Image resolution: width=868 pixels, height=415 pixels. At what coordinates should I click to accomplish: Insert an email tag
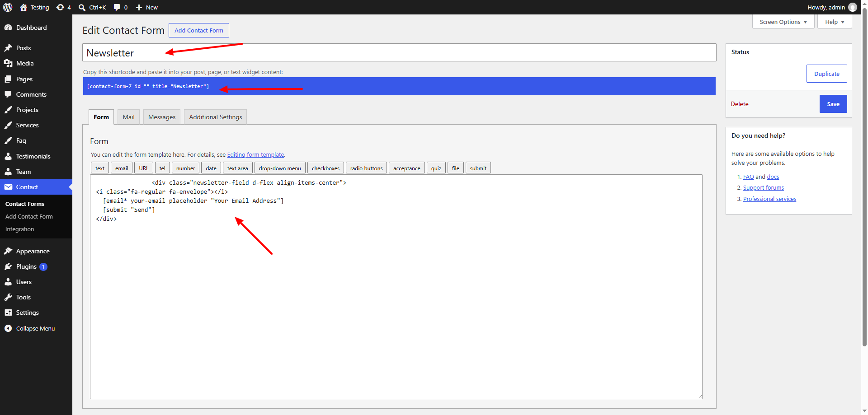coord(122,168)
